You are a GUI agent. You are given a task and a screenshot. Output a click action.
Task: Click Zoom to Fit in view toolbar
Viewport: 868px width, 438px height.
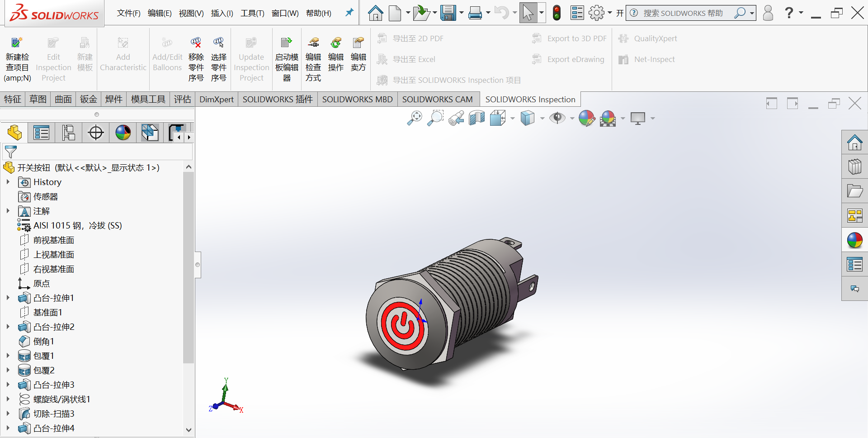coord(415,118)
